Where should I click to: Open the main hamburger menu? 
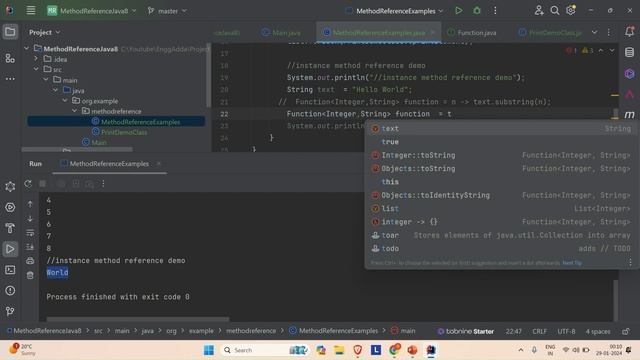(x=31, y=11)
